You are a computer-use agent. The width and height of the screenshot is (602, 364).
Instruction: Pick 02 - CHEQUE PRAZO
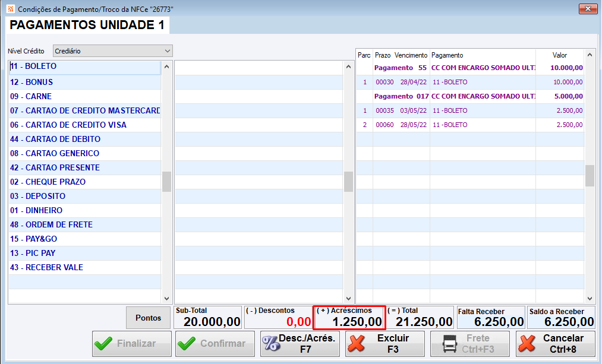point(84,182)
